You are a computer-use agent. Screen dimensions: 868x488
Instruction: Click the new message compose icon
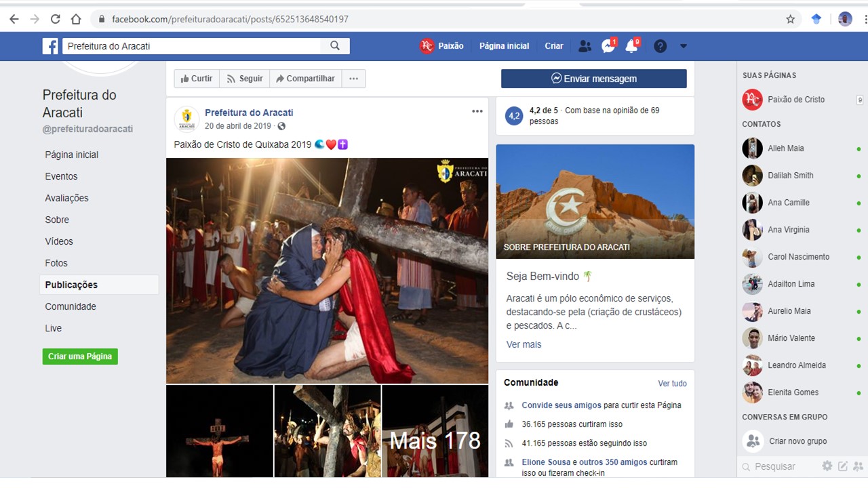843,466
